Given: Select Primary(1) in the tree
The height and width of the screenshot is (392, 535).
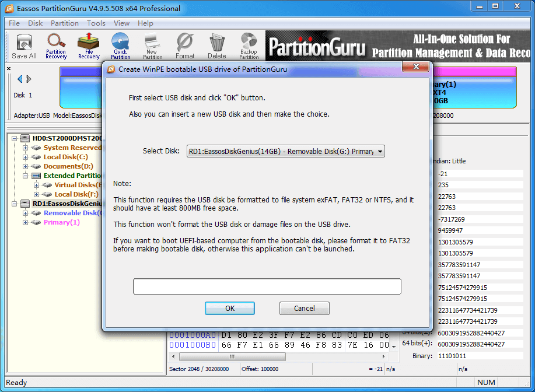Looking at the screenshot, I should pyautogui.click(x=62, y=222).
